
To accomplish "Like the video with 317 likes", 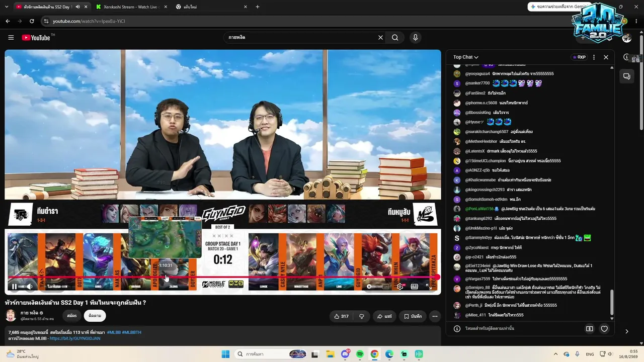I will click(x=341, y=316).
